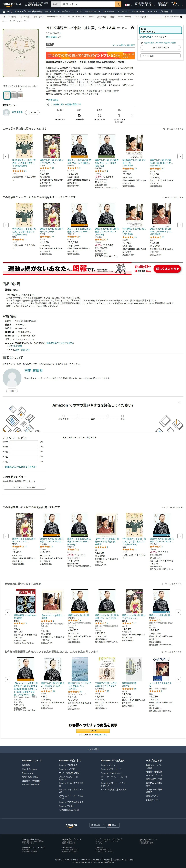This screenshot has height=868, width=186.
Task: Previous arrow in 'この商品を見た後に' carousel
Action: click(x=6, y=156)
